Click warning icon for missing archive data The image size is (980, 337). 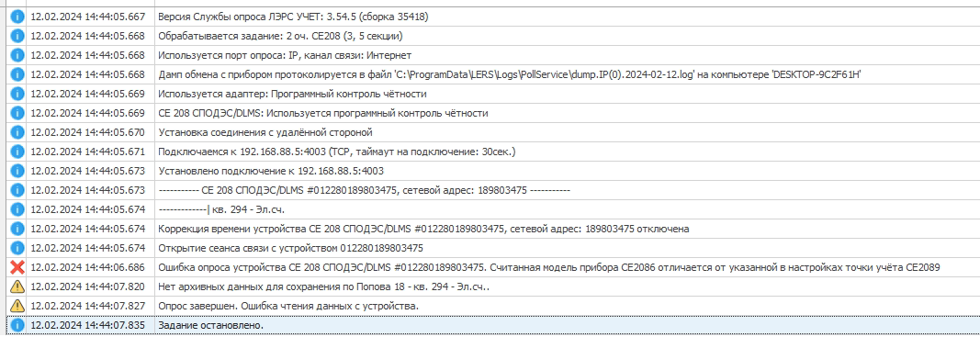click(x=17, y=287)
